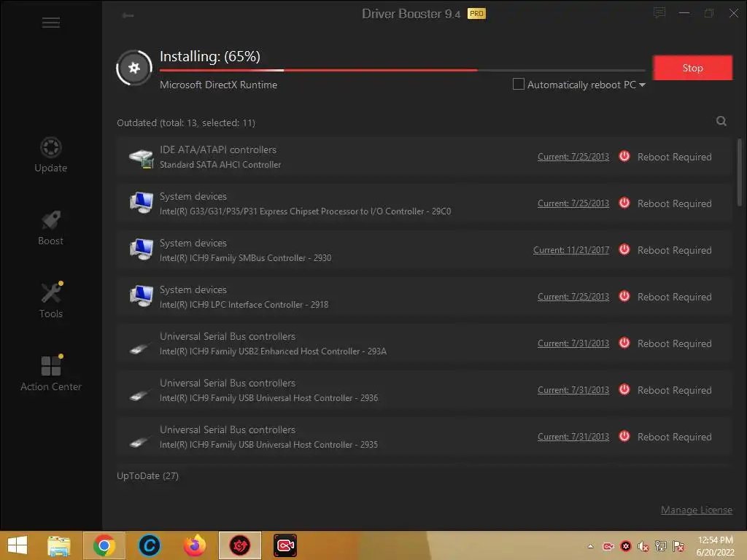
Task: Click device icon for ICH9 LPC Interface Controller
Action: click(141, 296)
